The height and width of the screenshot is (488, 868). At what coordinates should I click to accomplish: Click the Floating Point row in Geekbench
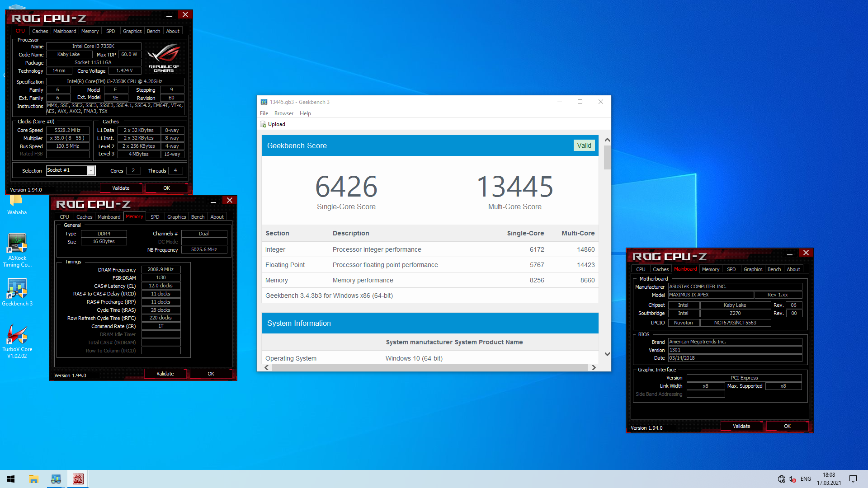[x=430, y=265]
